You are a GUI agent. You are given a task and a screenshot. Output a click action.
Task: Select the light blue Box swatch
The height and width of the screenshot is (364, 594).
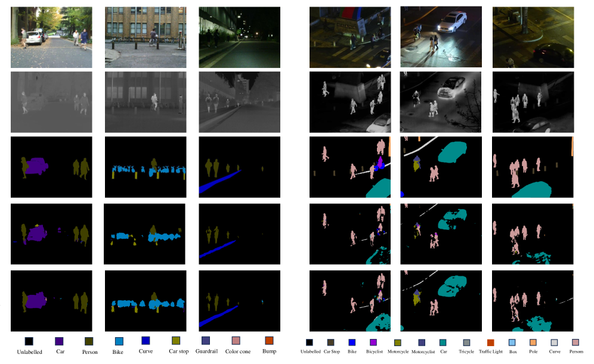(512, 343)
